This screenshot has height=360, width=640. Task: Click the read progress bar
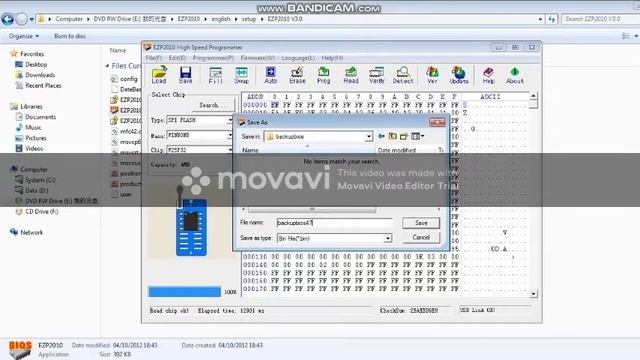point(184,292)
